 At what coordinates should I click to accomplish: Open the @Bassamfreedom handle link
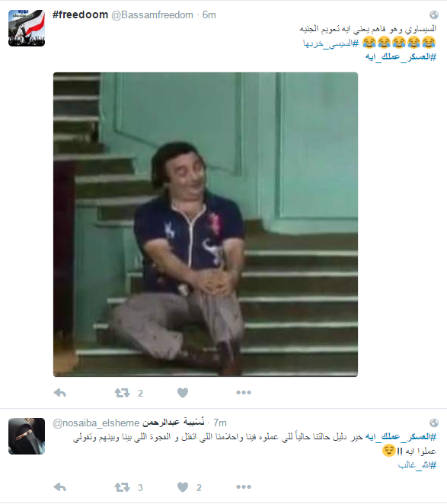click(152, 15)
